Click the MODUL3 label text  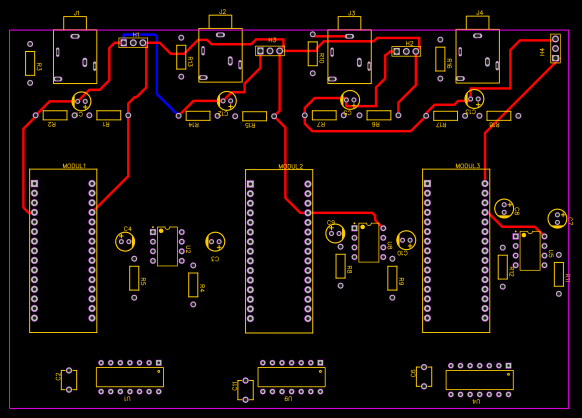(x=468, y=166)
